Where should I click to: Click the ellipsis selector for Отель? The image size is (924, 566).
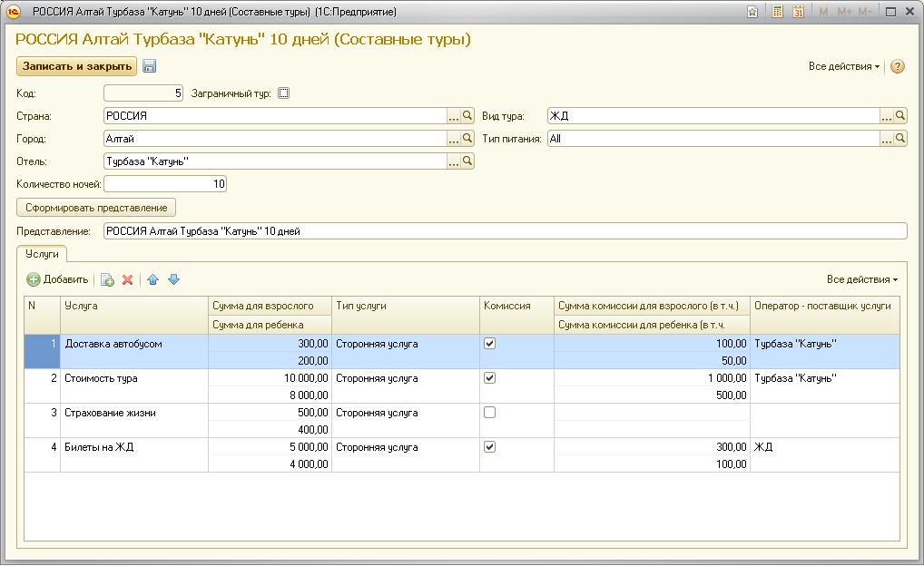[x=454, y=161]
